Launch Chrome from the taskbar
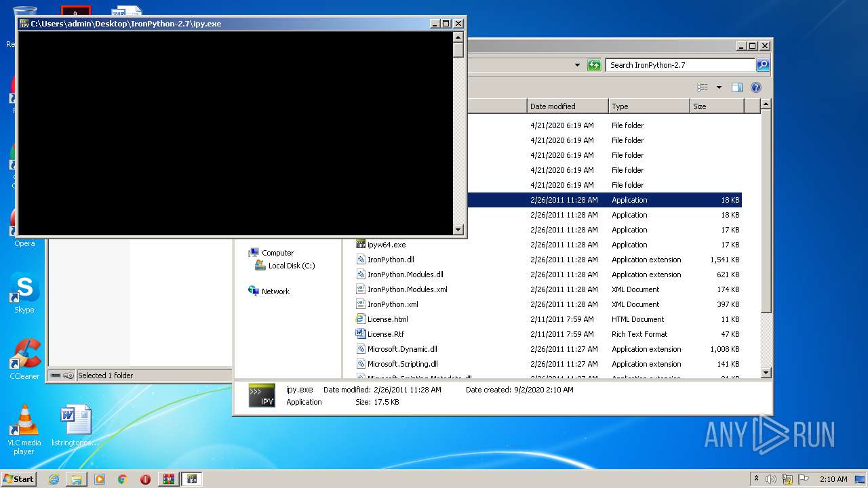The image size is (868, 488). point(122,479)
